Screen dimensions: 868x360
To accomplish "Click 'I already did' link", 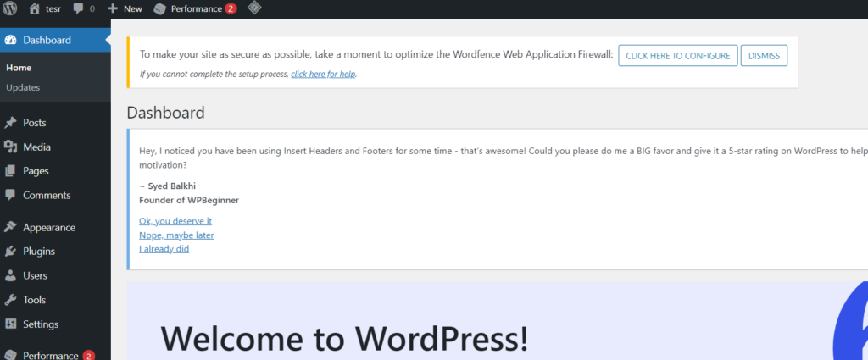I will click(164, 249).
